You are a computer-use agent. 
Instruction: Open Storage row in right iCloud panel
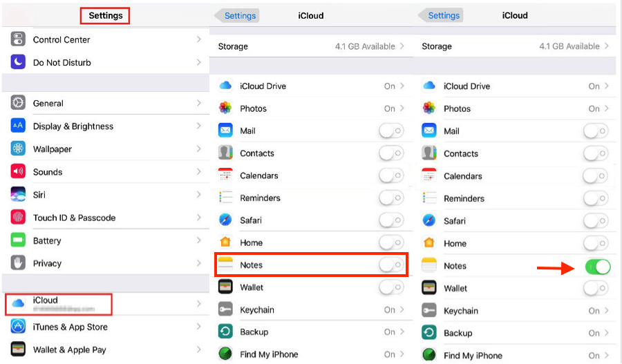click(514, 46)
